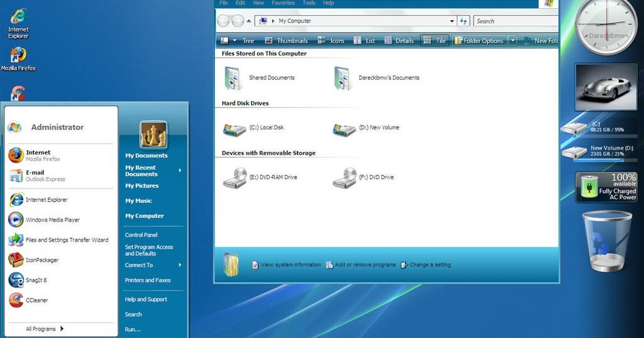Open the File menu
The image size is (644, 338).
[223, 3]
